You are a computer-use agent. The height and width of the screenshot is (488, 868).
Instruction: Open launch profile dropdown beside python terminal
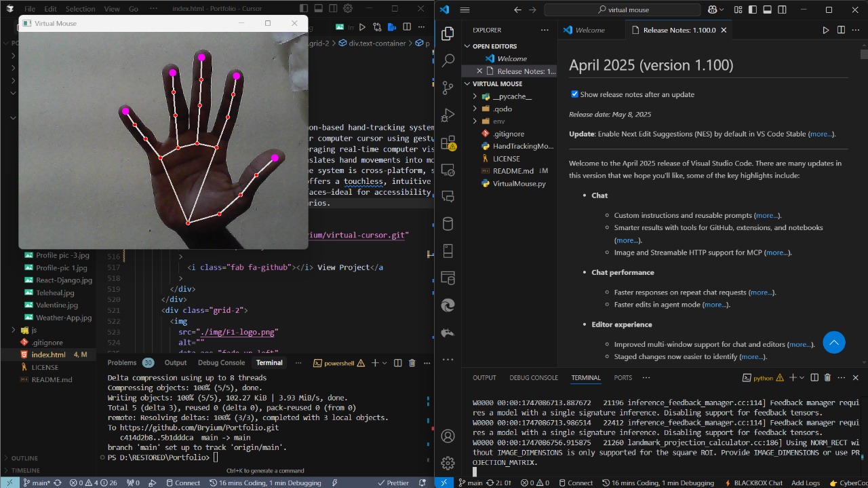802,378
